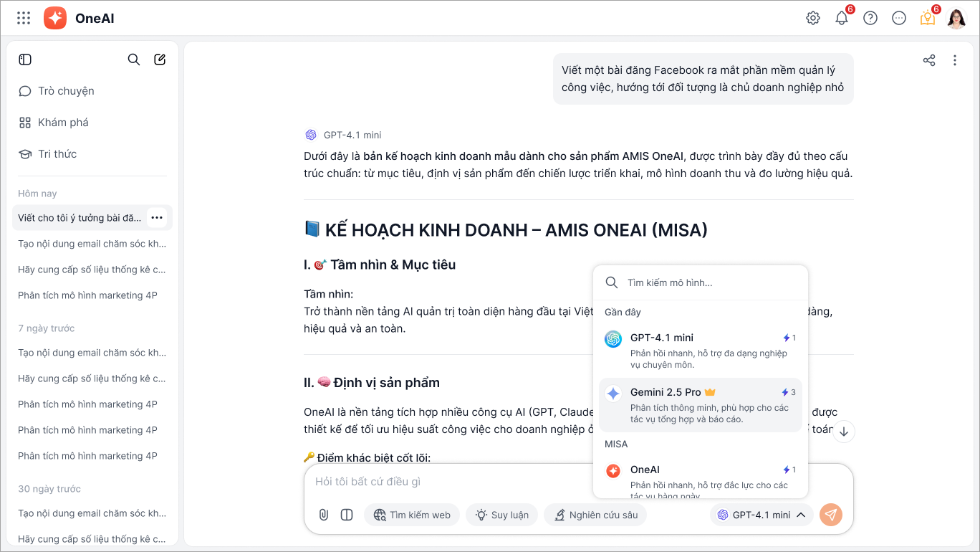The height and width of the screenshot is (552, 980).
Task: Collapse the sidebar panel
Action: 25,60
